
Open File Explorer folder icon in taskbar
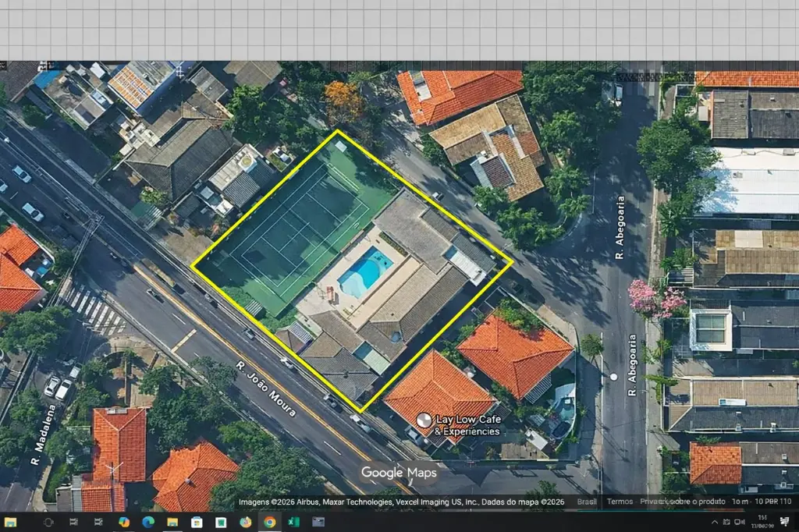tap(172, 522)
